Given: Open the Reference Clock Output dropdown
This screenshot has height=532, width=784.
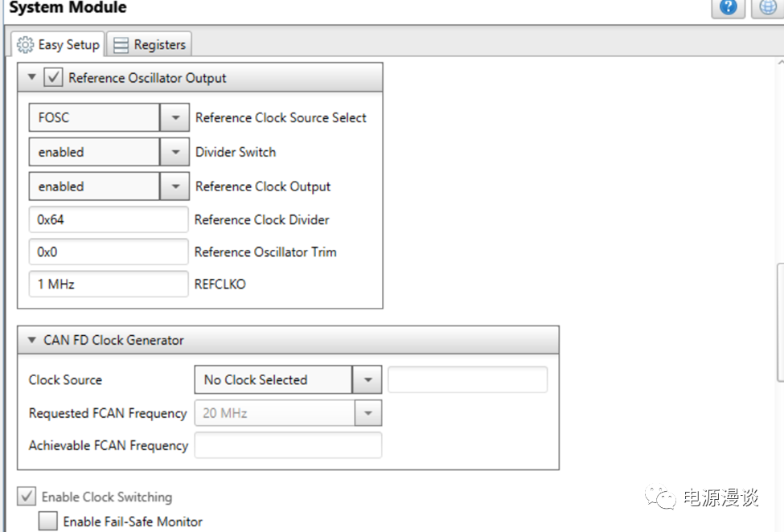Looking at the screenshot, I should click(x=174, y=187).
